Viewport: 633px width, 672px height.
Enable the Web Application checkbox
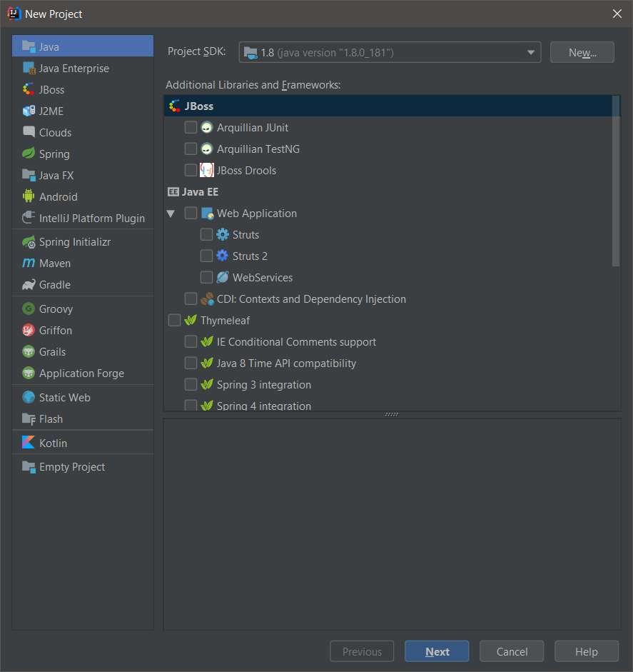191,213
